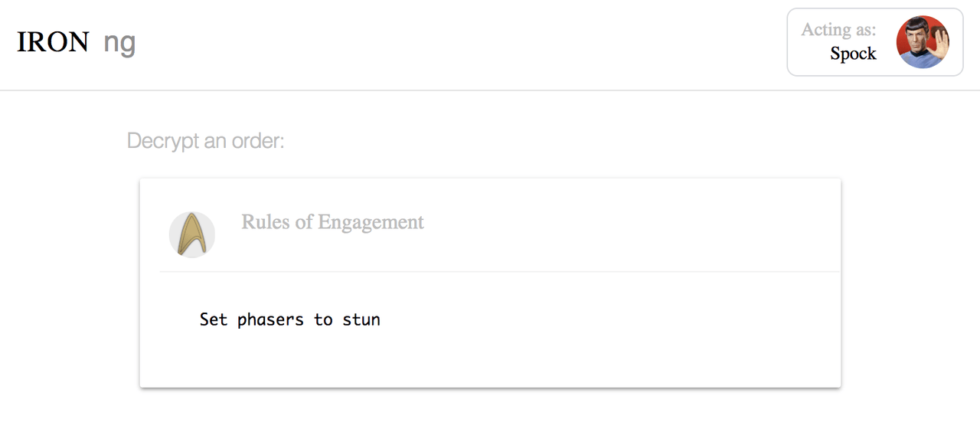
Task: Click the gold Starfleet delta badge icon
Action: click(x=192, y=234)
